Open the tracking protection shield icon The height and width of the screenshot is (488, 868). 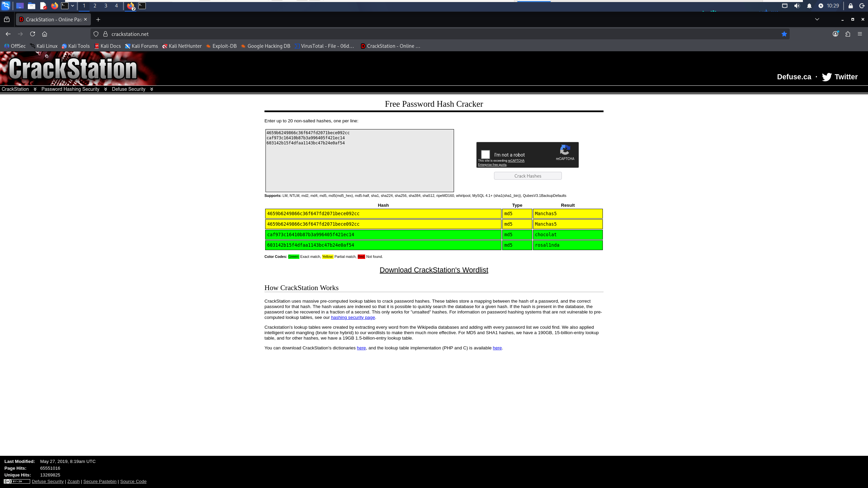point(96,34)
